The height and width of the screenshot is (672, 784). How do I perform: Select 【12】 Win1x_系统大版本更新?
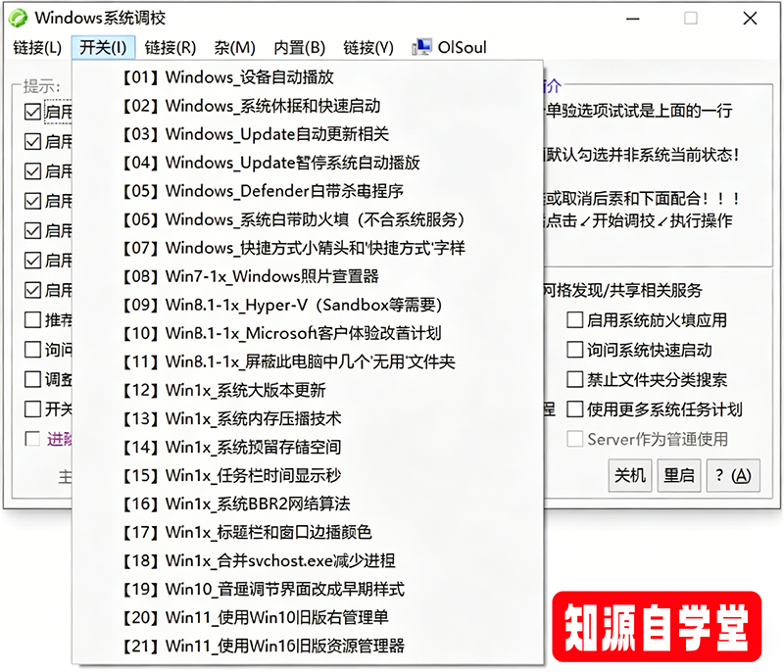(308, 390)
